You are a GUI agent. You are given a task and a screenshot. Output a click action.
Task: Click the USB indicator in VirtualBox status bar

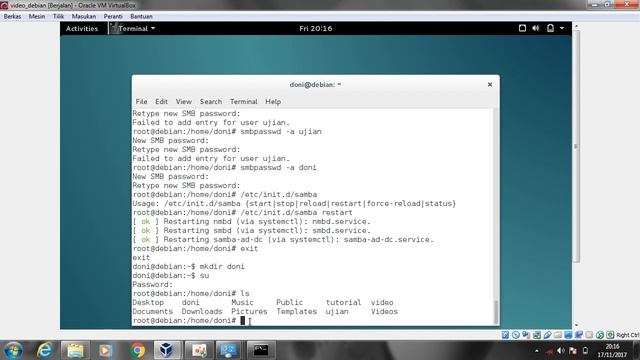click(x=547, y=335)
